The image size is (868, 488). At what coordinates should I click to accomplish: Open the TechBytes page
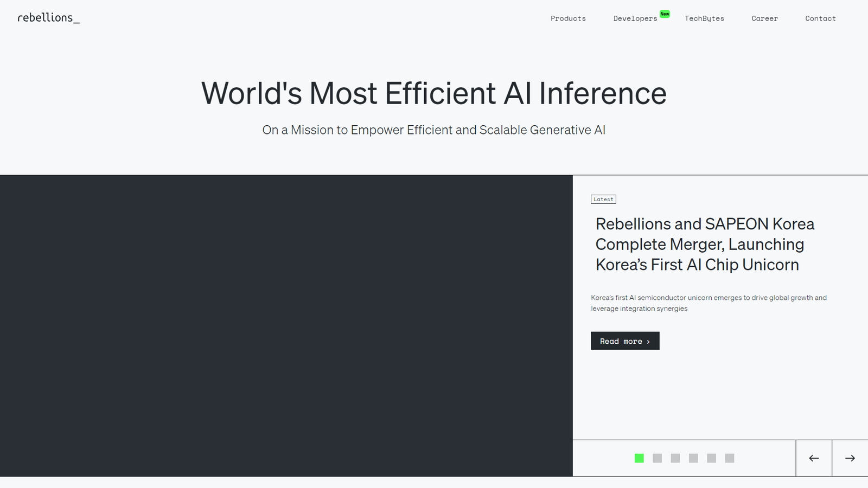pos(704,18)
